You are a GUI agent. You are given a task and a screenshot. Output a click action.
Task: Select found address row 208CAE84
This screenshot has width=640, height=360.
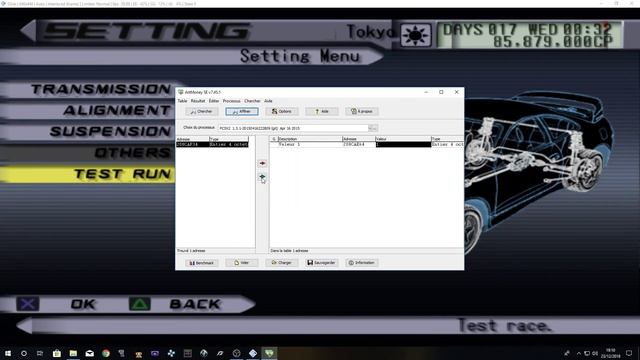click(x=212, y=144)
